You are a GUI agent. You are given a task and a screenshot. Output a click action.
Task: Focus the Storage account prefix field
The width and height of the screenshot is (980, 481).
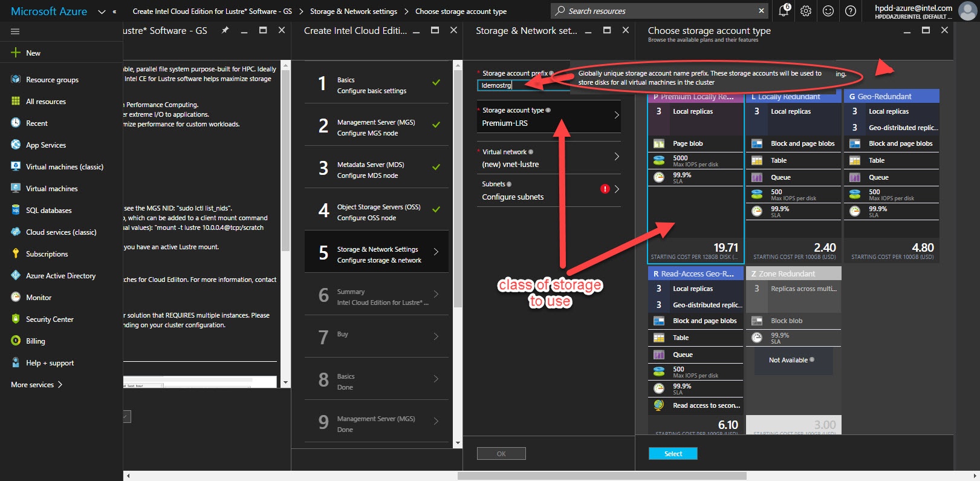(523, 85)
